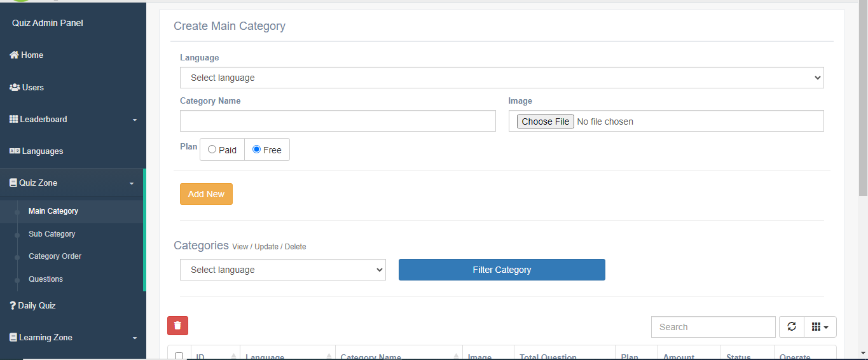Click the page vertical scrollbar

click(862, 95)
